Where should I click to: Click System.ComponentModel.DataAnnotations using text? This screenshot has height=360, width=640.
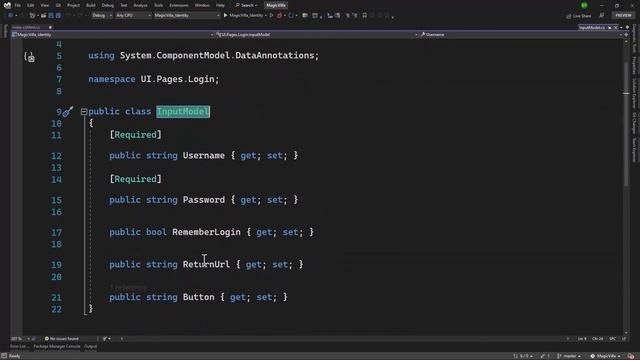[219, 56]
